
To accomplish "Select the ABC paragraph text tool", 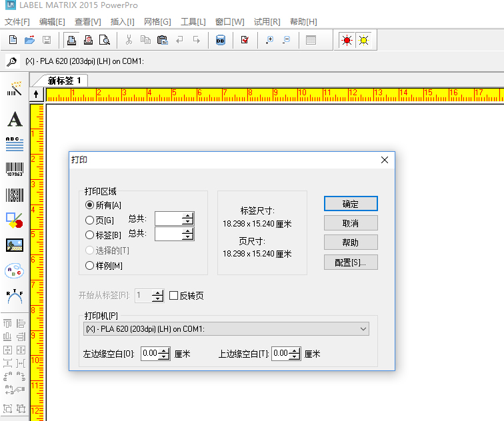I will [x=15, y=144].
